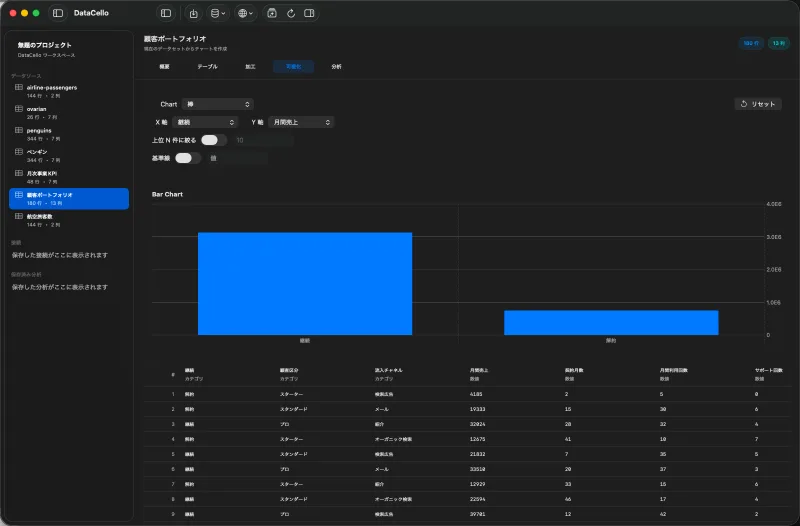Click the table icon beside ovarian
Image resolution: width=800 pixels, height=526 pixels.
(x=19, y=109)
